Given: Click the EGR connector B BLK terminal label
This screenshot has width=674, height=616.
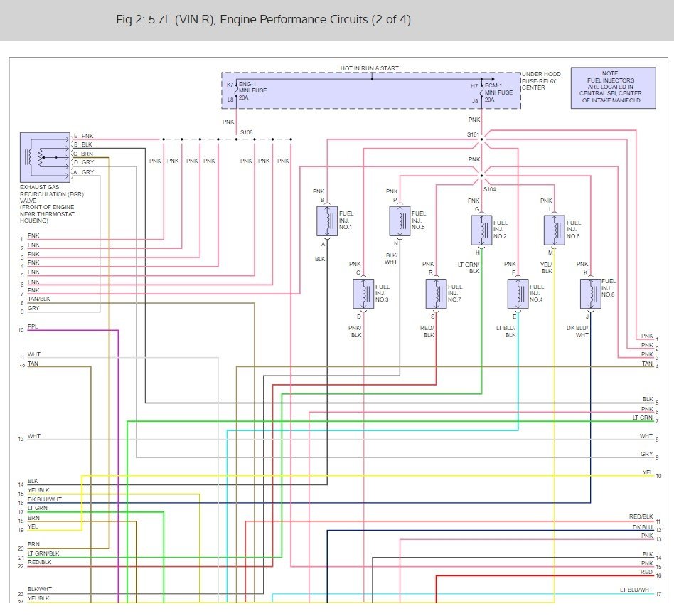Looking at the screenshot, I should pos(83,145).
